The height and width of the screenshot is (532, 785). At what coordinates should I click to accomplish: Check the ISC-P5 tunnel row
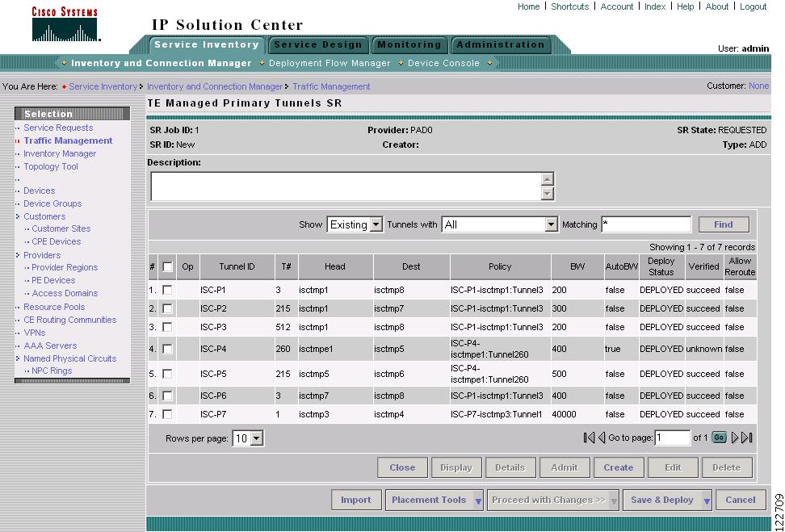tap(167, 374)
